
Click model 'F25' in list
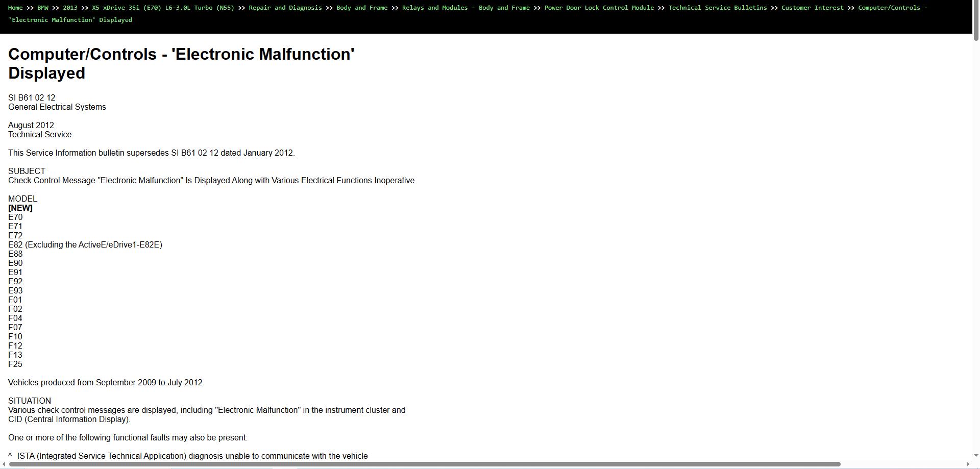(15, 364)
